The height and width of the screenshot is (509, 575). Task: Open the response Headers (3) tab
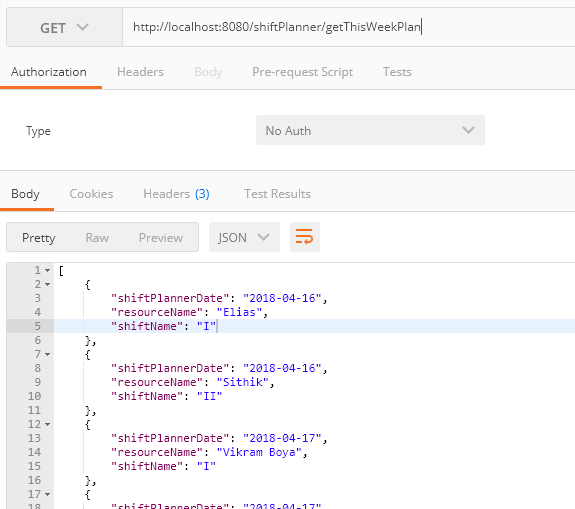click(176, 194)
